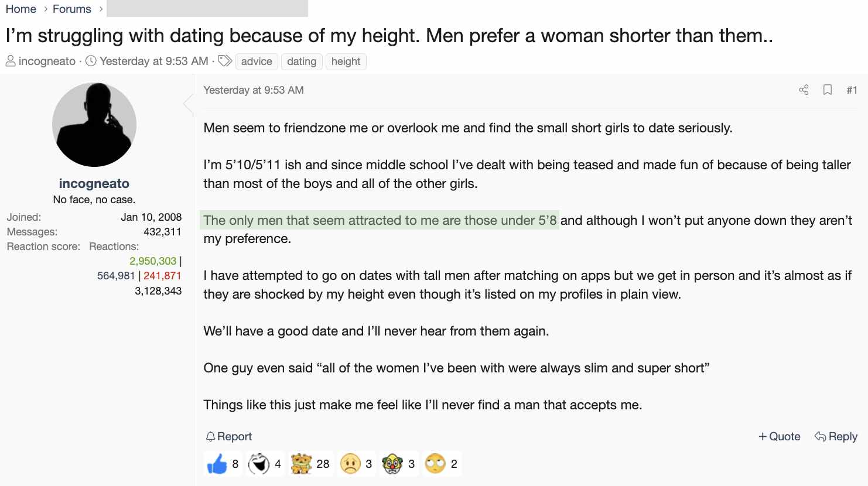
Task: Click the incogneato username under the avatar
Action: [x=94, y=183]
